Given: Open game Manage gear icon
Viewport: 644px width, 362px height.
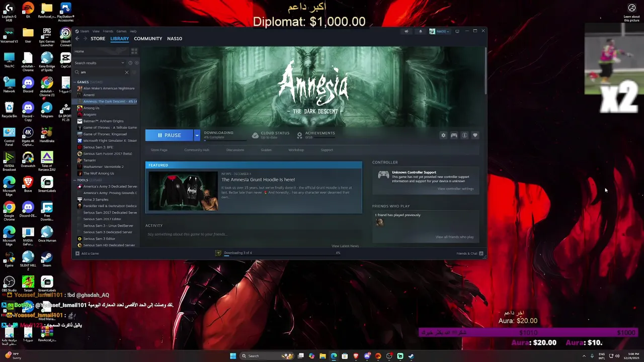Looking at the screenshot, I should (443, 135).
